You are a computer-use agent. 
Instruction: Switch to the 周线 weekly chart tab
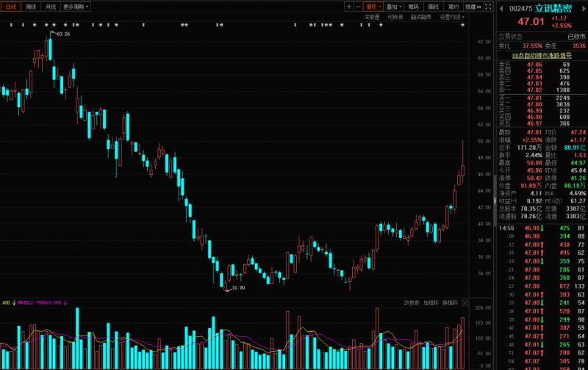coord(31,7)
